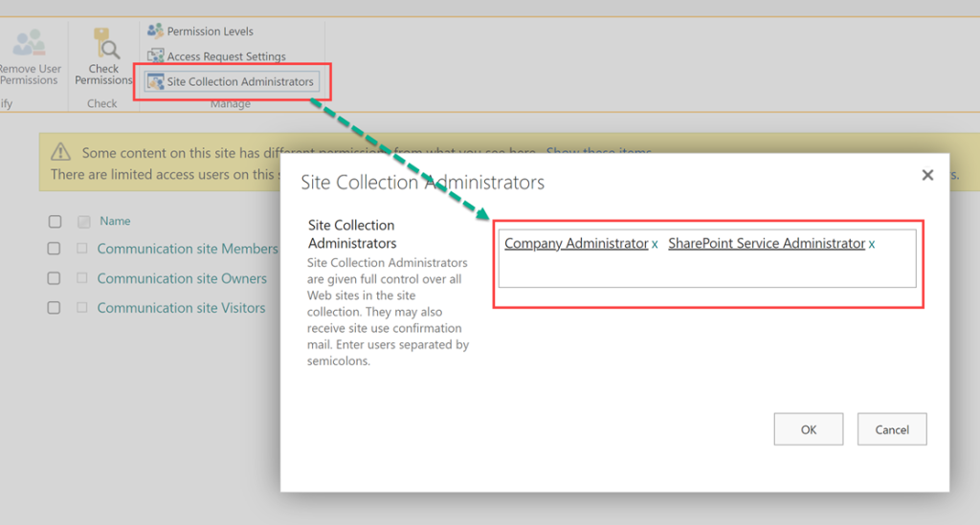This screenshot has width=980, height=525.
Task: Open Access Request Settings
Action: point(226,56)
